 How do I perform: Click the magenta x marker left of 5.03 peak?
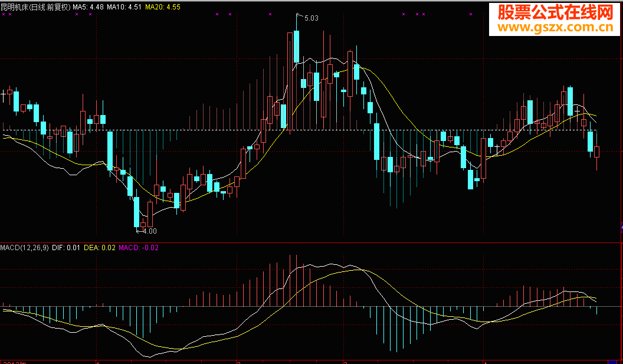(x=270, y=14)
